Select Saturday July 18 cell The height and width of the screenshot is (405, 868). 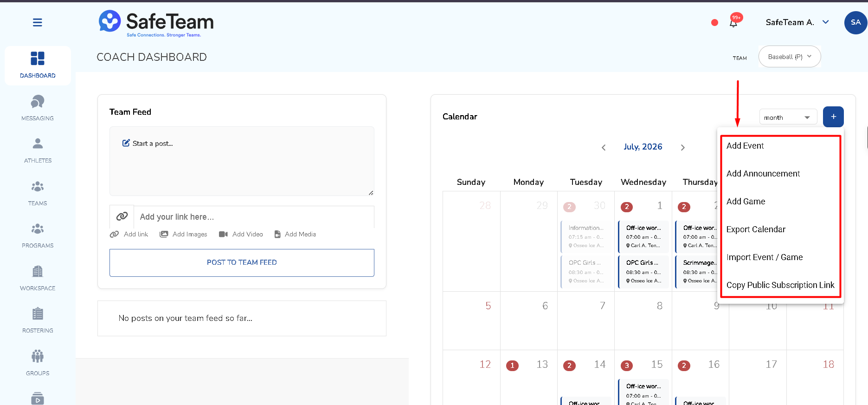click(815, 378)
